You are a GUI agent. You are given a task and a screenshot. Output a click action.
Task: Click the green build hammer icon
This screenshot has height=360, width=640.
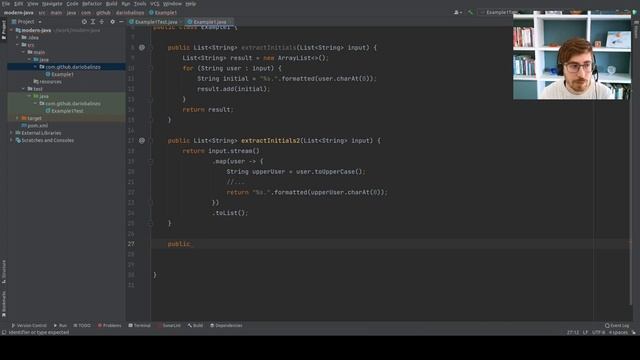(x=470, y=13)
